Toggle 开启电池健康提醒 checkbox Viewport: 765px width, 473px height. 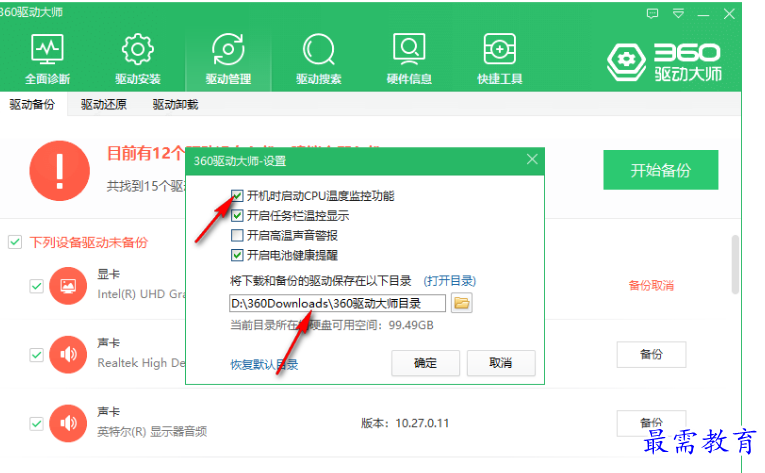click(237, 255)
